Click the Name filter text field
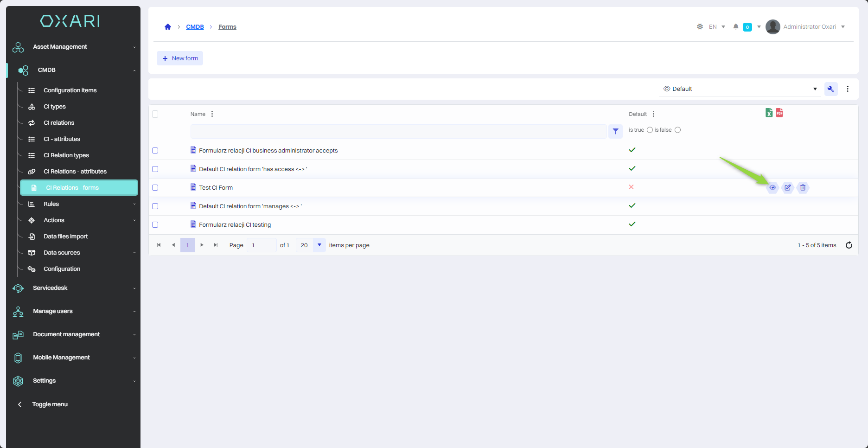This screenshot has height=448, width=868. coord(398,132)
